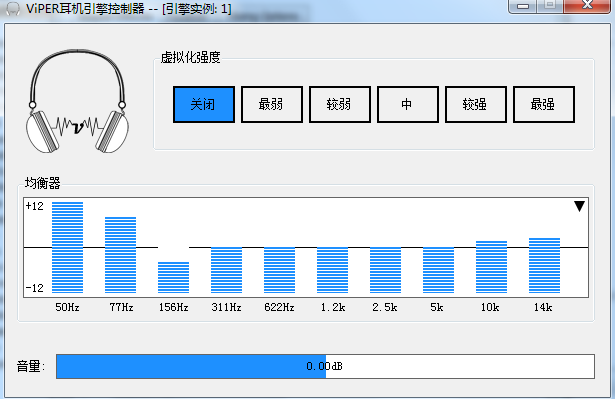
Task: Select the 关闭 virtualization strength option
Action: pos(204,105)
